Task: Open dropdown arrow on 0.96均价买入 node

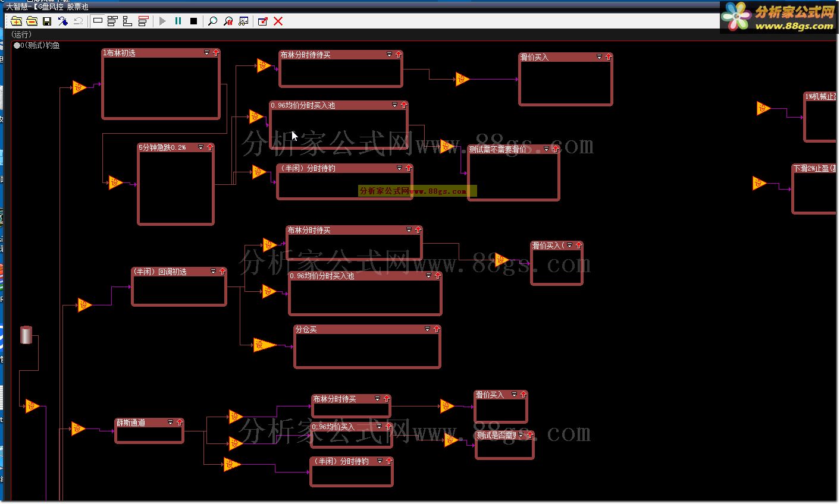Action: (x=380, y=427)
